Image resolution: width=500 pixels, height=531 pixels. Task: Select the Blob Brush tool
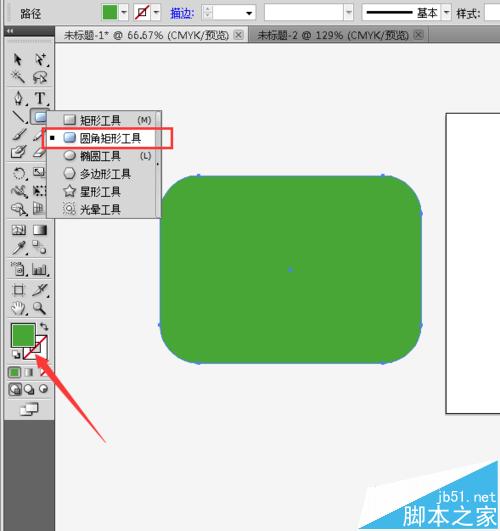[x=19, y=151]
